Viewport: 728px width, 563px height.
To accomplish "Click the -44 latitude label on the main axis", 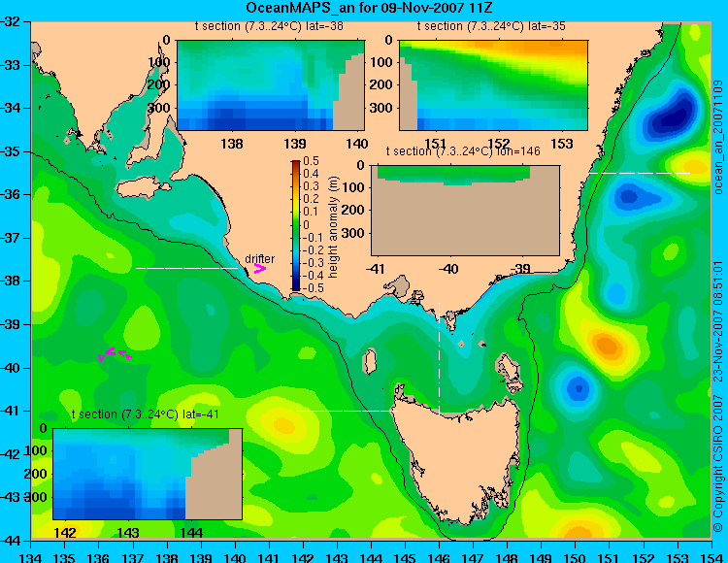I will click(x=12, y=541).
